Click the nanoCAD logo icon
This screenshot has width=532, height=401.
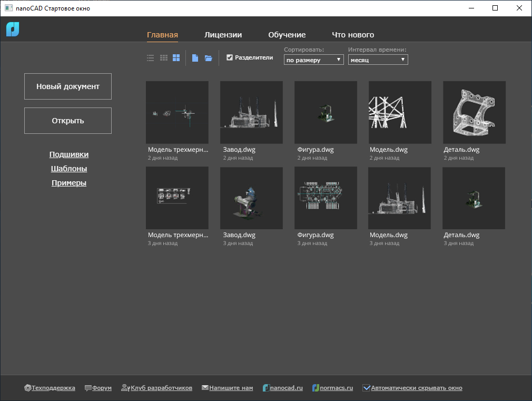coord(13,30)
